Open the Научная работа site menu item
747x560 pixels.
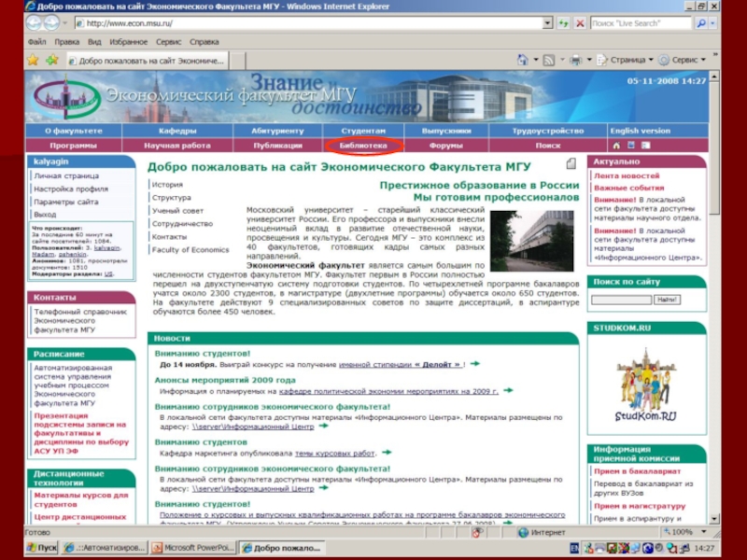[x=177, y=146]
